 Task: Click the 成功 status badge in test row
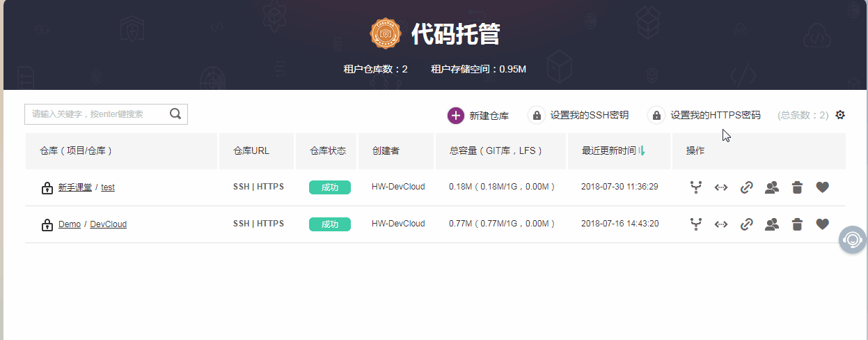point(330,187)
